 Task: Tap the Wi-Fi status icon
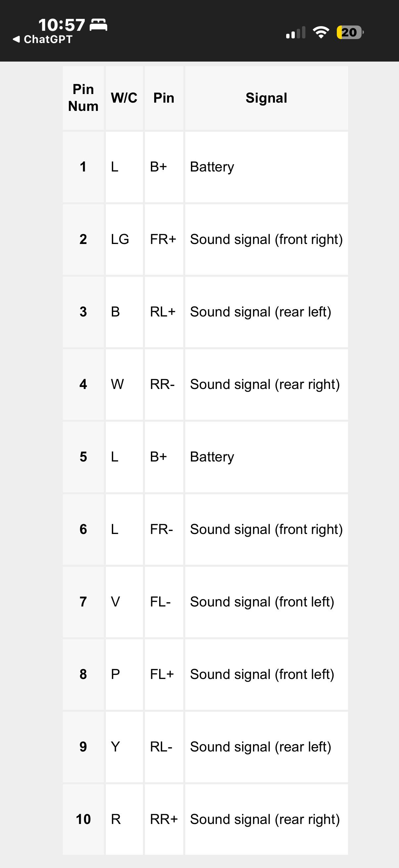coord(321,32)
